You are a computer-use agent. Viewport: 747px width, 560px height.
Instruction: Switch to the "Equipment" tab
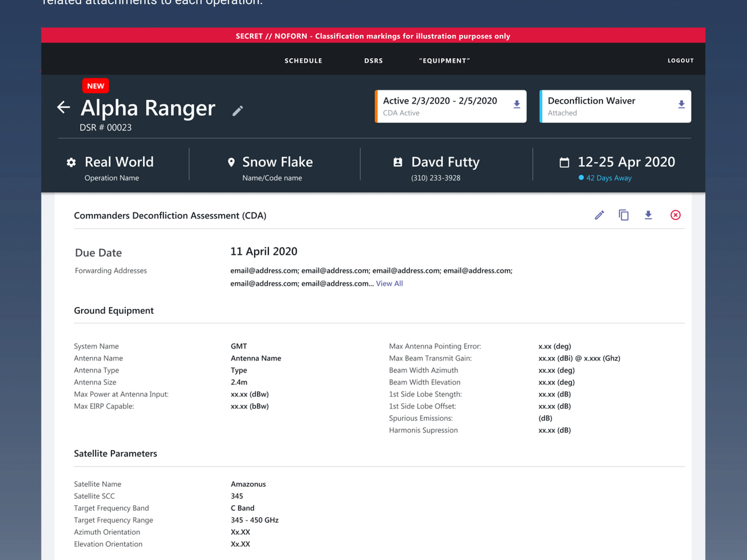coord(444,61)
